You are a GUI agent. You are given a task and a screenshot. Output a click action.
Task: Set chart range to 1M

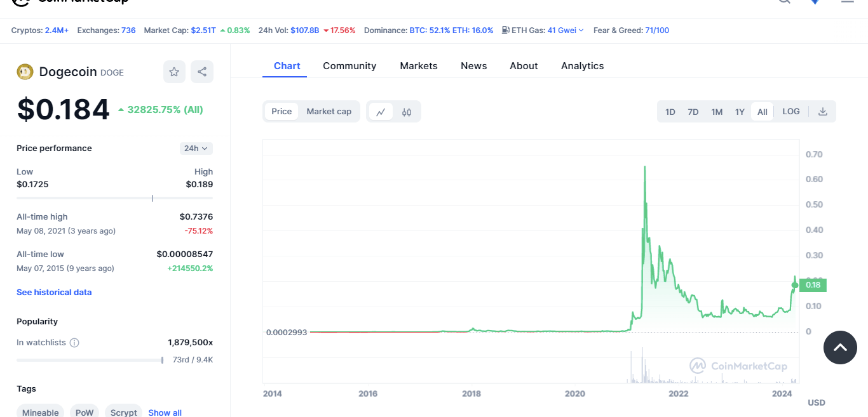(717, 112)
